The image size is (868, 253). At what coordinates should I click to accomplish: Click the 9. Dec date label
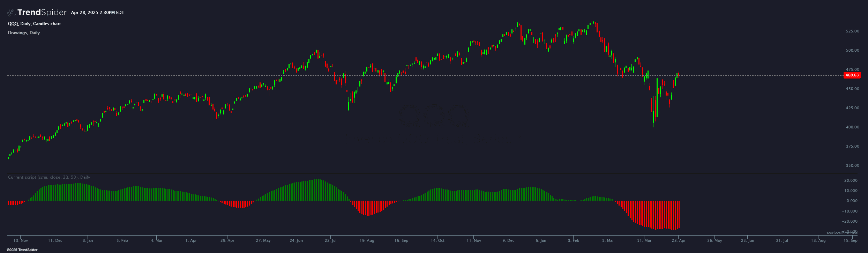coord(508,240)
